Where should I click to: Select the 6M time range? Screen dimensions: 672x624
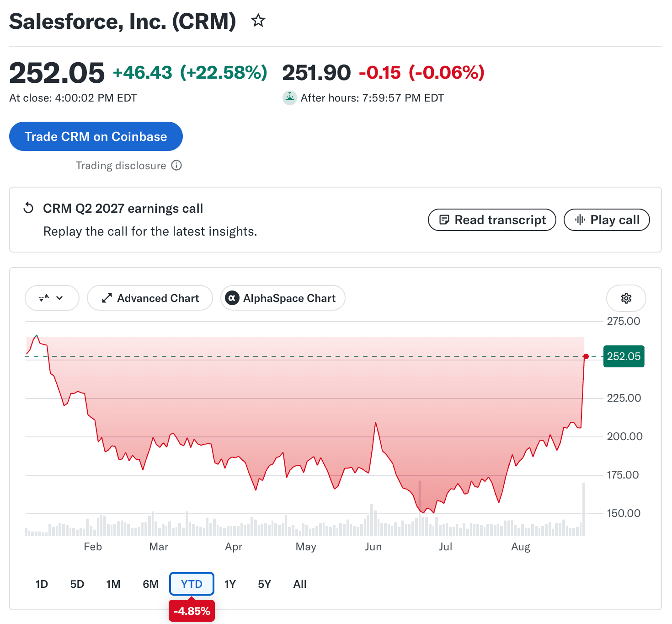(x=150, y=584)
